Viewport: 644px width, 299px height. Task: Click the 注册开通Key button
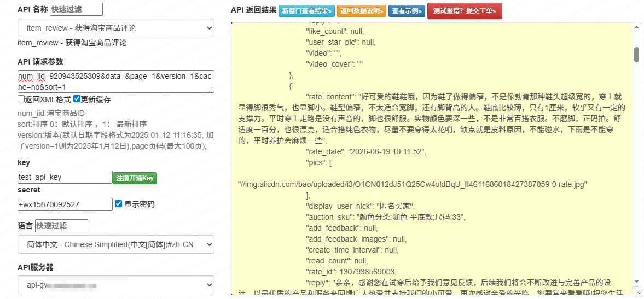pyautogui.click(x=135, y=178)
